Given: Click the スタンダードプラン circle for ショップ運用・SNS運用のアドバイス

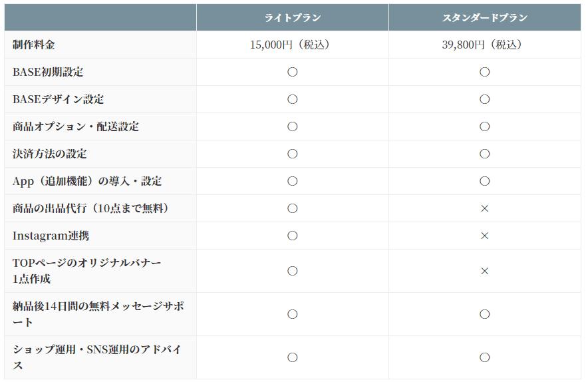Looking at the screenshot, I should tap(484, 357).
